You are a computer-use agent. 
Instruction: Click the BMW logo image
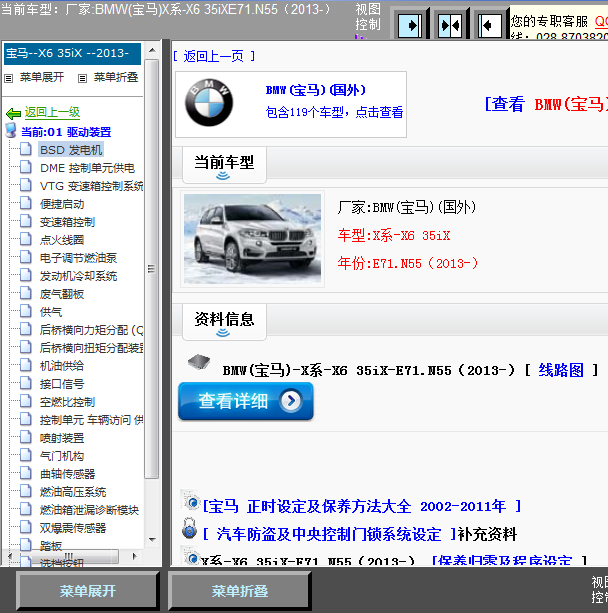point(209,102)
